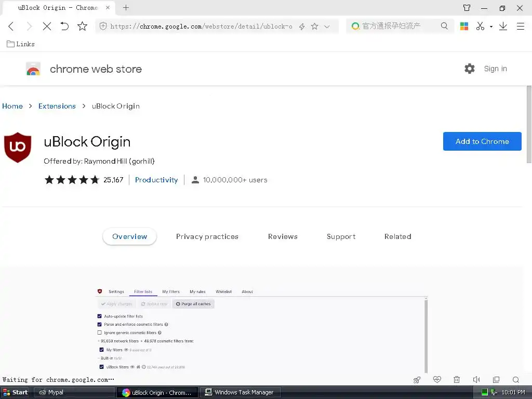Image resolution: width=532 pixels, height=399 pixels.
Task: Click the scissors screenshot tool icon
Action: [480, 26]
